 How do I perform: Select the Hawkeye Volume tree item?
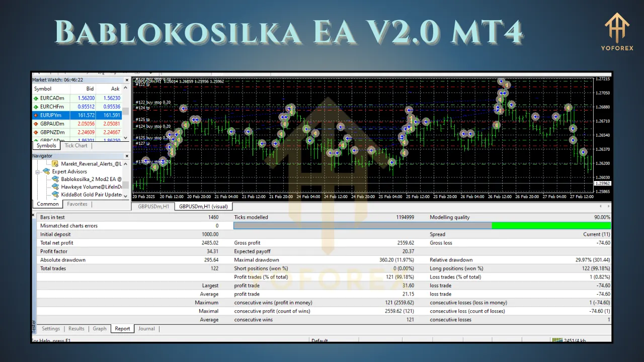pyautogui.click(x=92, y=187)
